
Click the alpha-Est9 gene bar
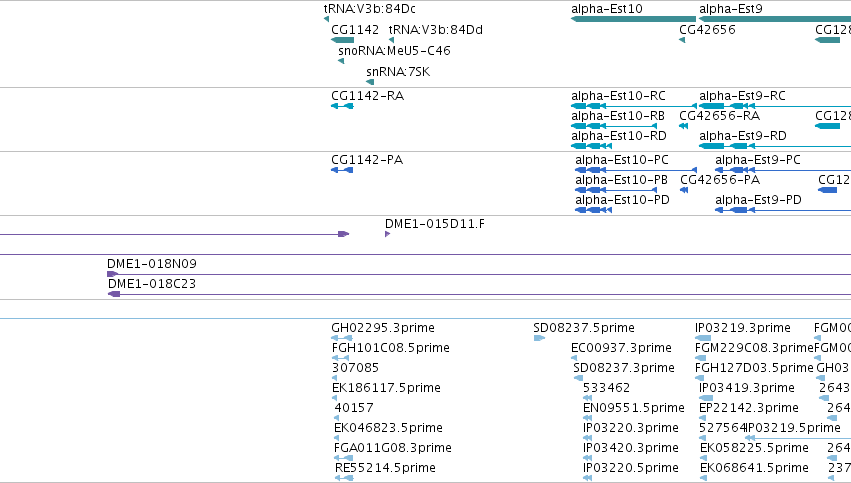click(x=775, y=20)
